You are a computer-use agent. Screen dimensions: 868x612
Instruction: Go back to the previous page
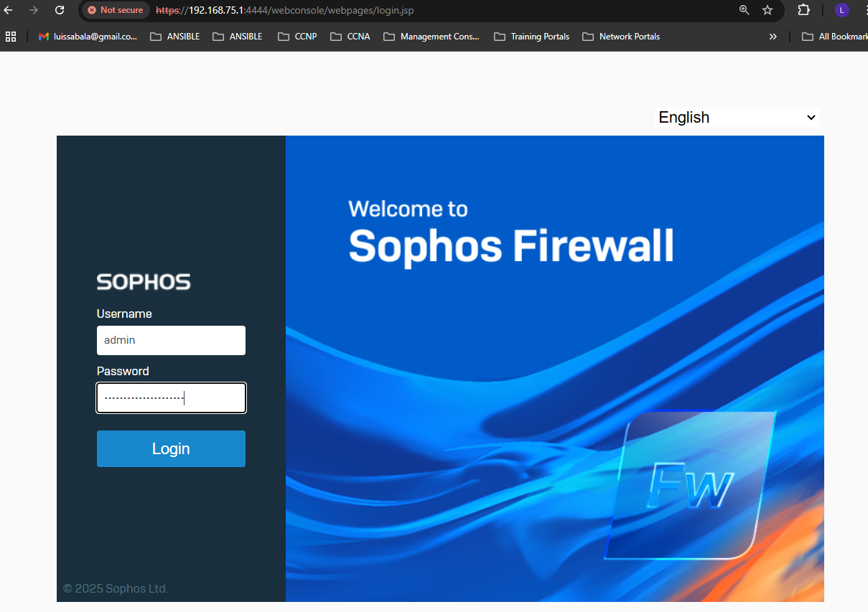pyautogui.click(x=9, y=10)
